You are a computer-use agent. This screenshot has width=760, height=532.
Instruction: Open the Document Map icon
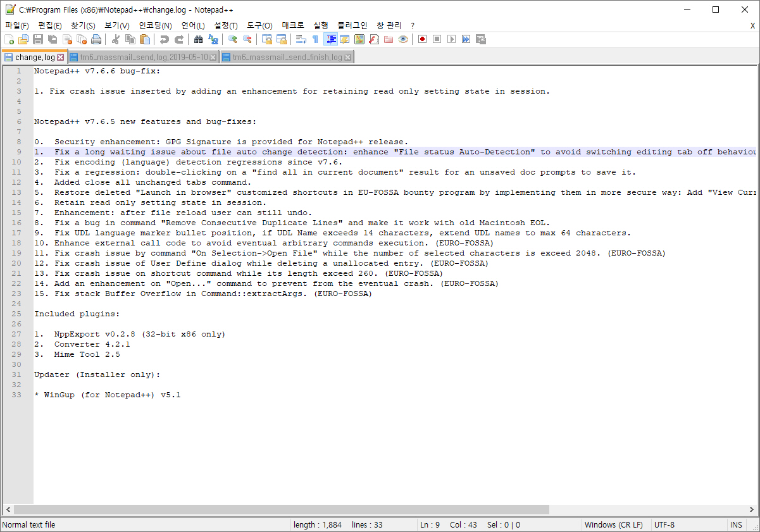[359, 39]
